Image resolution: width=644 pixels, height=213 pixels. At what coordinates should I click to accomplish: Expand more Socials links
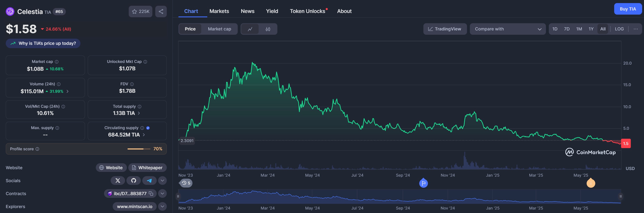162,181
